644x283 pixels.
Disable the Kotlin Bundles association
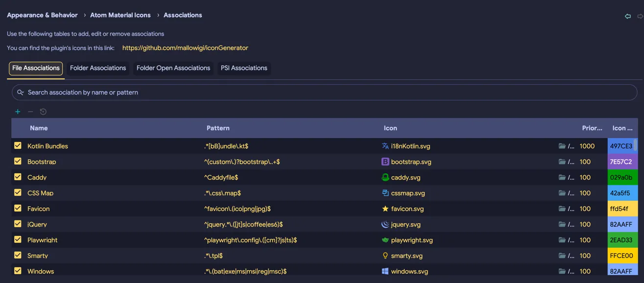point(18,145)
